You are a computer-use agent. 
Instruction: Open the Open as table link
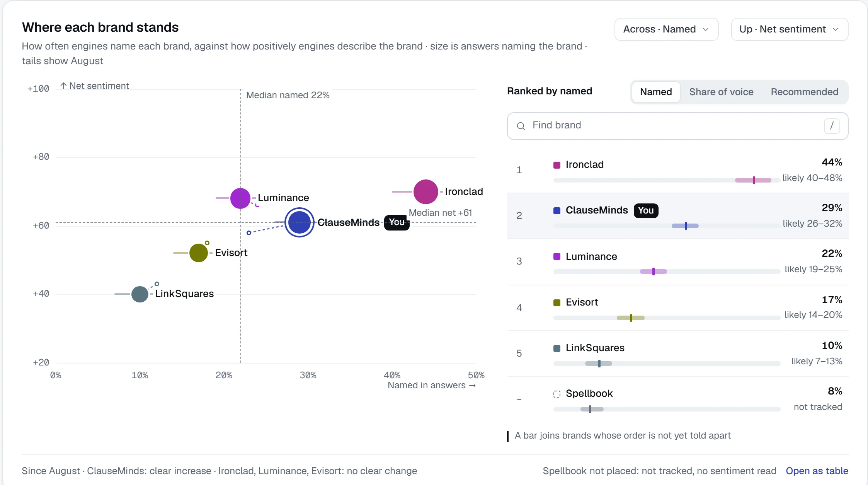(817, 471)
